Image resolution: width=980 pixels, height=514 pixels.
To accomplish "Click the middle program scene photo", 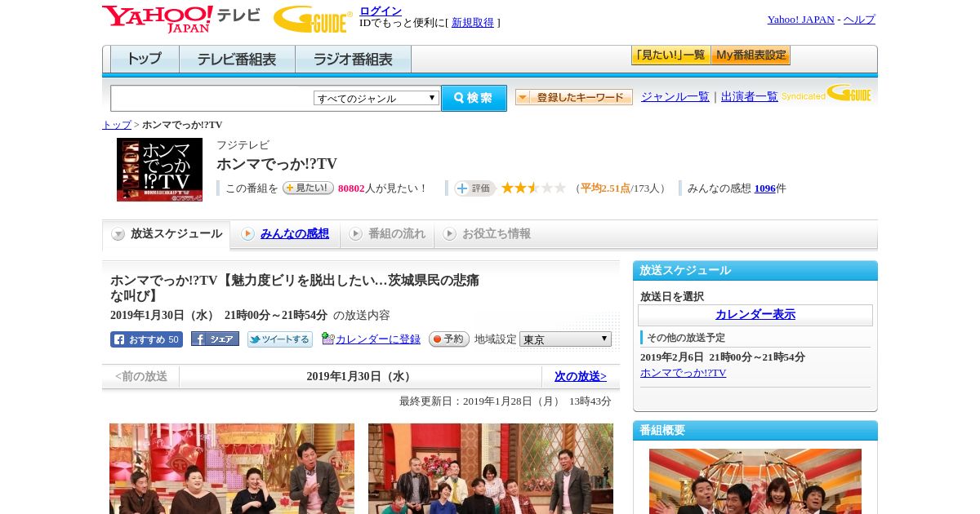I will (491, 468).
